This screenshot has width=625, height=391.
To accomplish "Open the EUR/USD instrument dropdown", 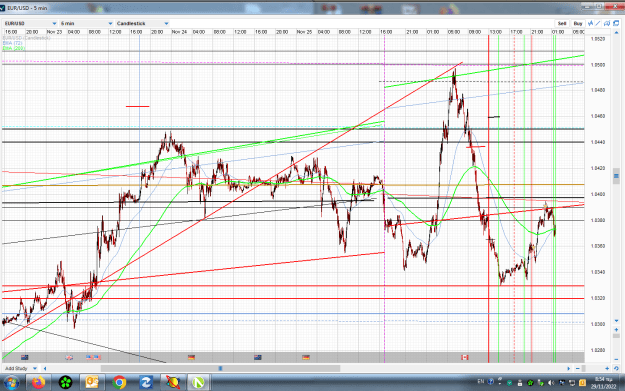I will [x=30, y=24].
